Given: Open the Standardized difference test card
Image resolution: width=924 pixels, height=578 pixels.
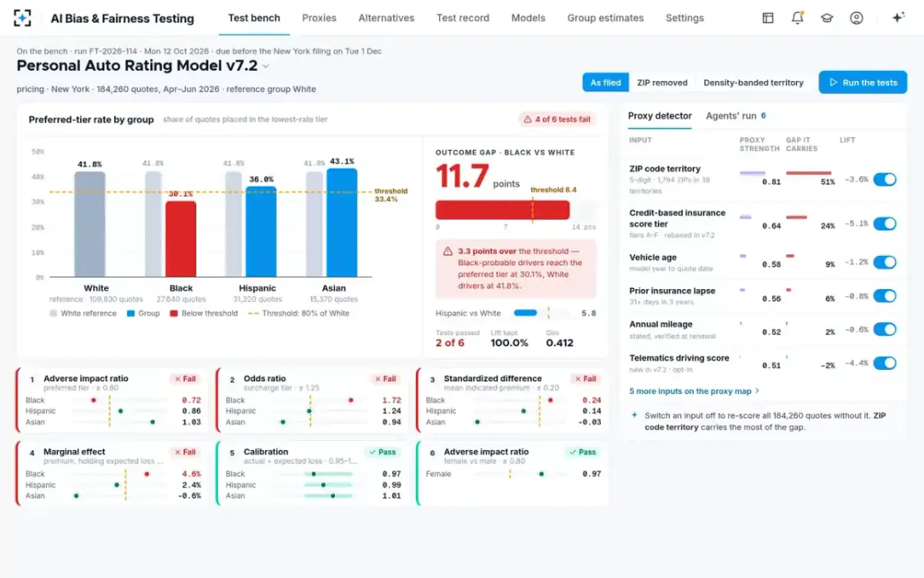Looking at the screenshot, I should click(x=513, y=402).
